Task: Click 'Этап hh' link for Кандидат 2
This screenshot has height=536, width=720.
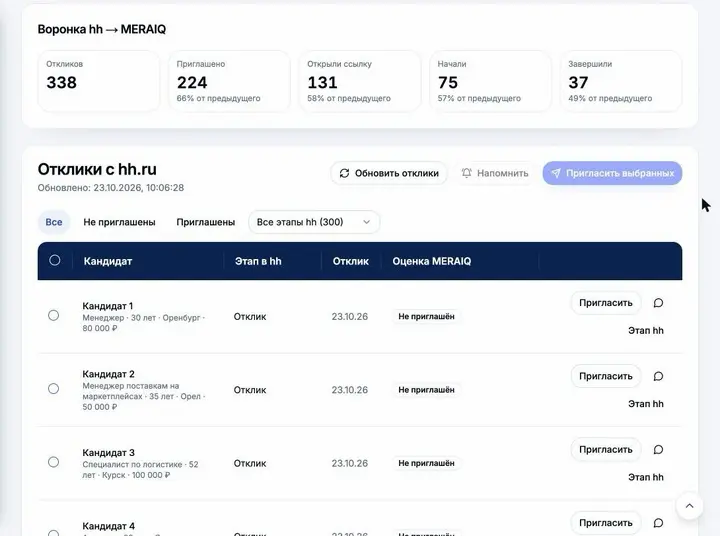Action: (646, 404)
